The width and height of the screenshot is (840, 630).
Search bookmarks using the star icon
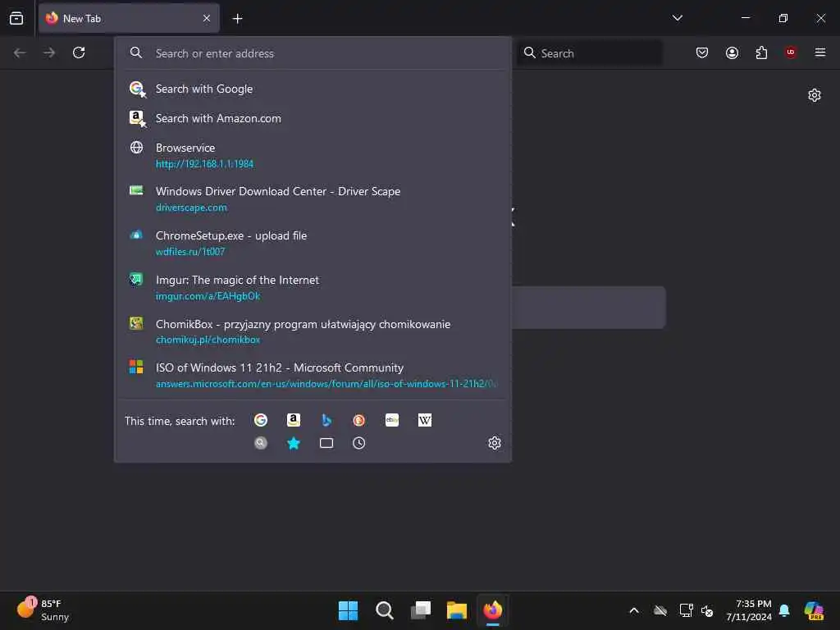(294, 443)
